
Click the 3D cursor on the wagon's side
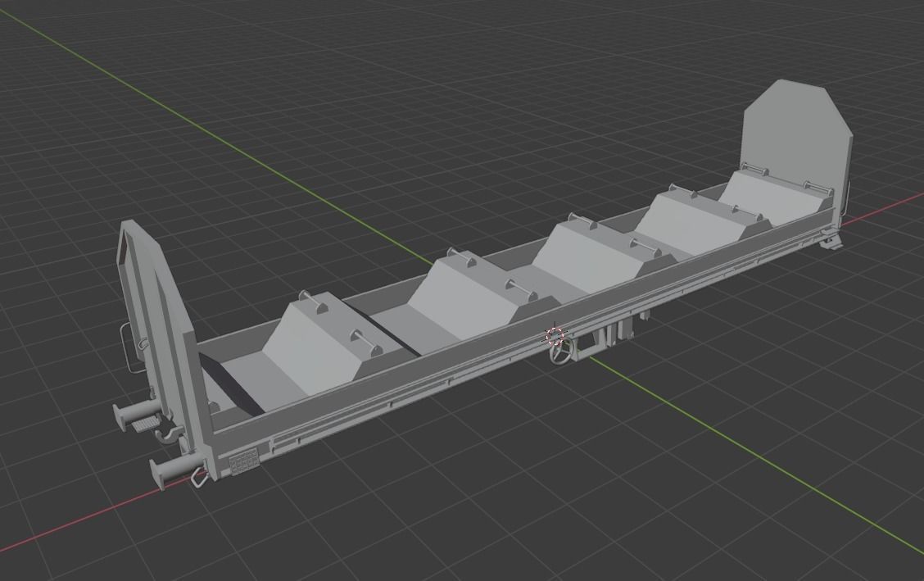[555, 335]
